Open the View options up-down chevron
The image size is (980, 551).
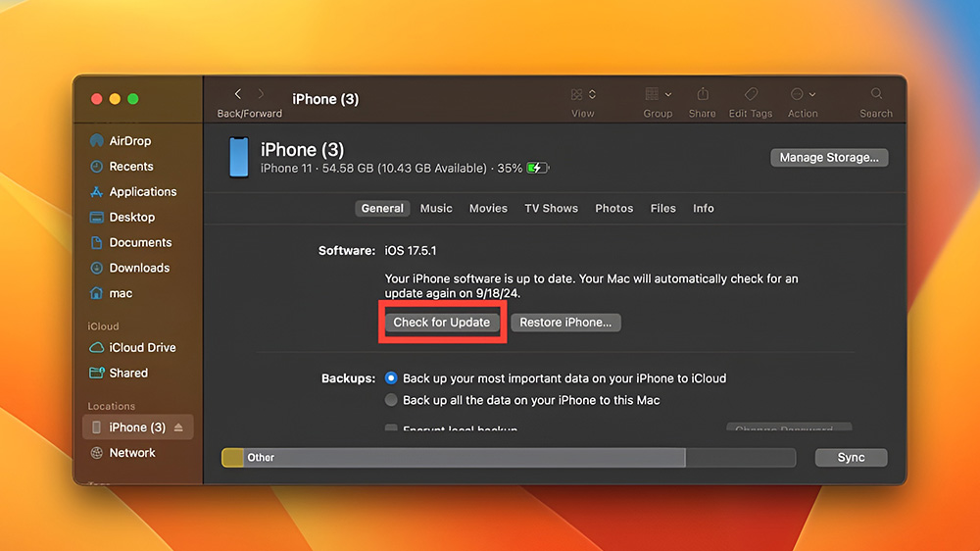593,94
